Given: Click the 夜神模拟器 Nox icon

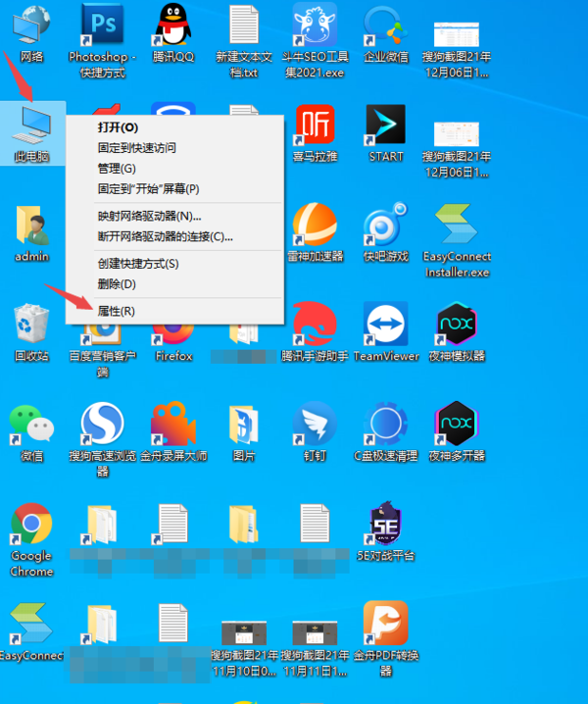Looking at the screenshot, I should point(456,324).
